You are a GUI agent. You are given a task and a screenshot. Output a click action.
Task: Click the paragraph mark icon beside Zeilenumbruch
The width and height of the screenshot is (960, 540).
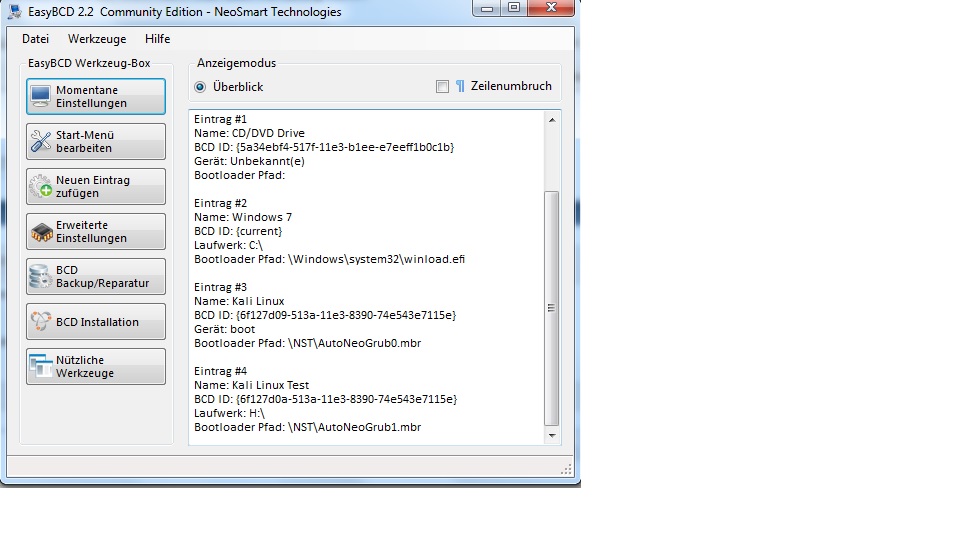(460, 86)
